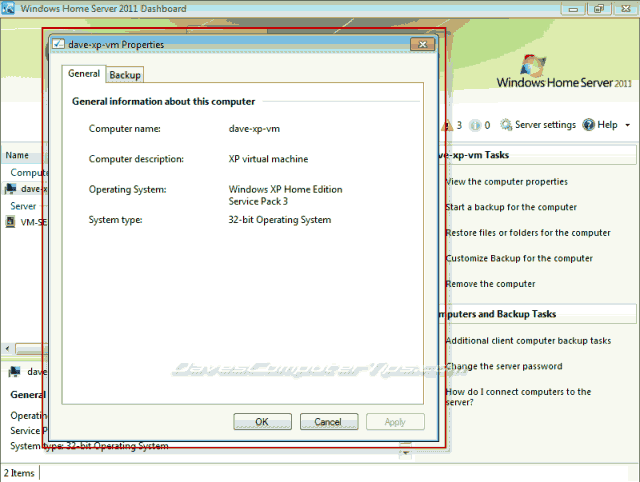Click Windows XP Home Edition text

point(285,189)
